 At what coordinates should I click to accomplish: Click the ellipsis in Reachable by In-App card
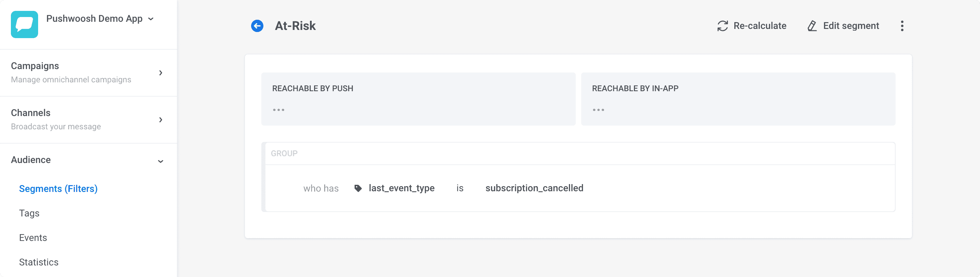(599, 110)
